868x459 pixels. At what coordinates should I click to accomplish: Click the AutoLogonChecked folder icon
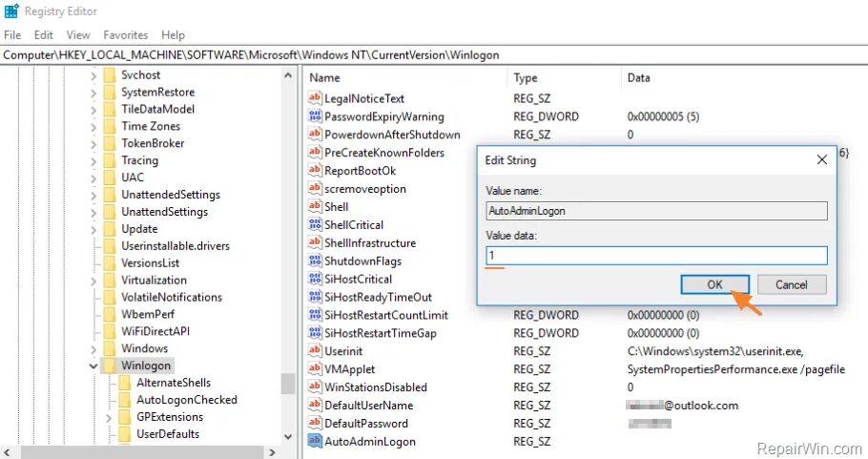tap(126, 400)
